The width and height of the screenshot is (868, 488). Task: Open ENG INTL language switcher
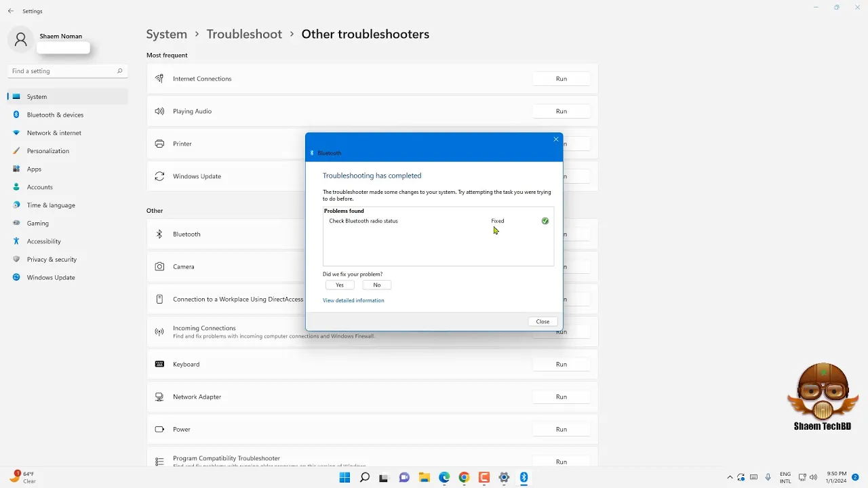(785, 477)
